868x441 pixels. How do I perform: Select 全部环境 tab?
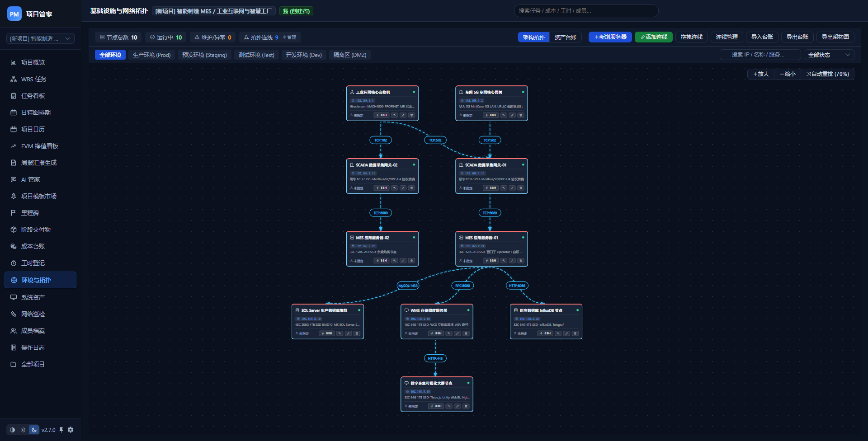(x=110, y=55)
